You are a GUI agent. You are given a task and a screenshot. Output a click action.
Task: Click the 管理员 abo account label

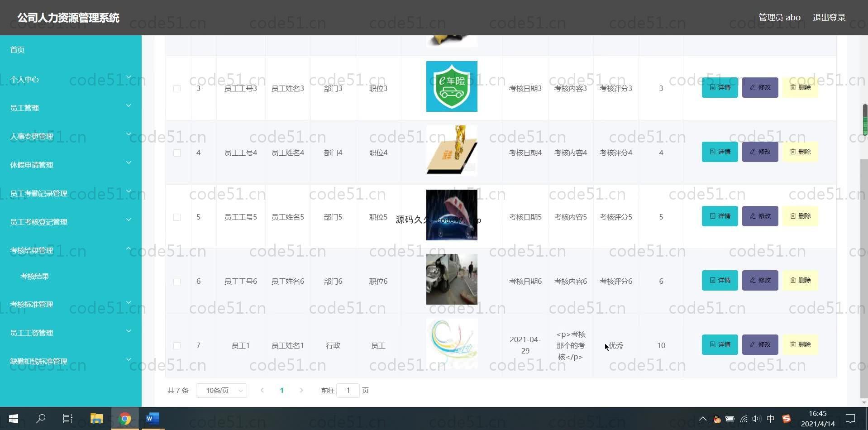tap(779, 18)
